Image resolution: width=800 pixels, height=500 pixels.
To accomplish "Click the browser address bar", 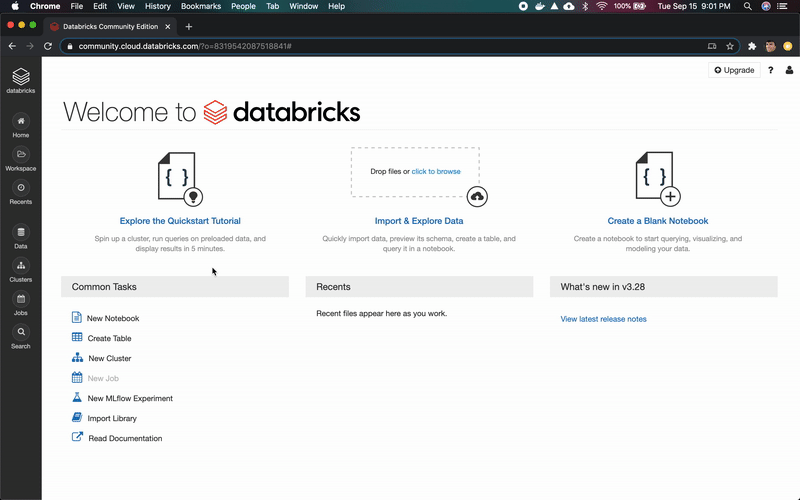I will pos(380,46).
